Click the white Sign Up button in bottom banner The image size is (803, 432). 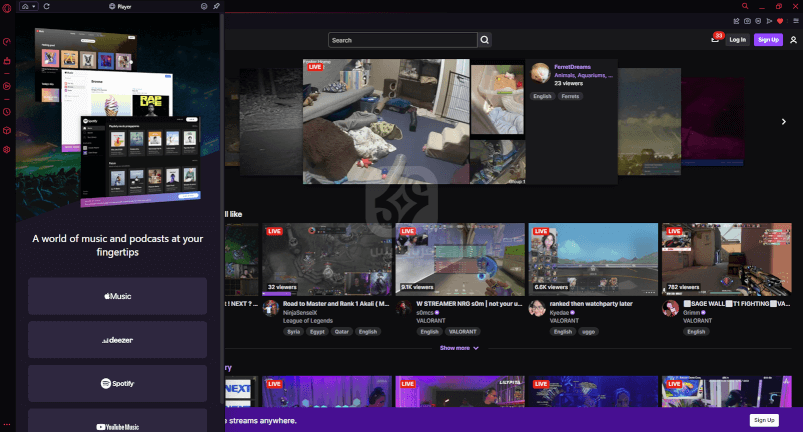click(x=764, y=420)
